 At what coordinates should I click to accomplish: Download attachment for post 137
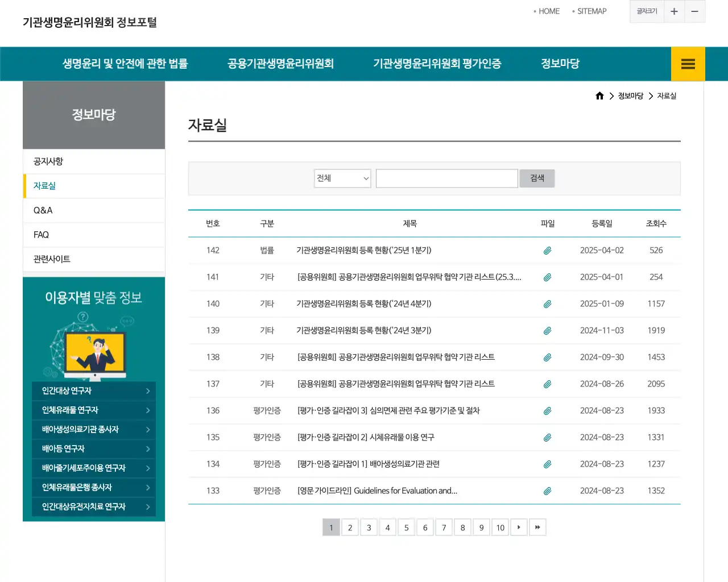pos(547,384)
